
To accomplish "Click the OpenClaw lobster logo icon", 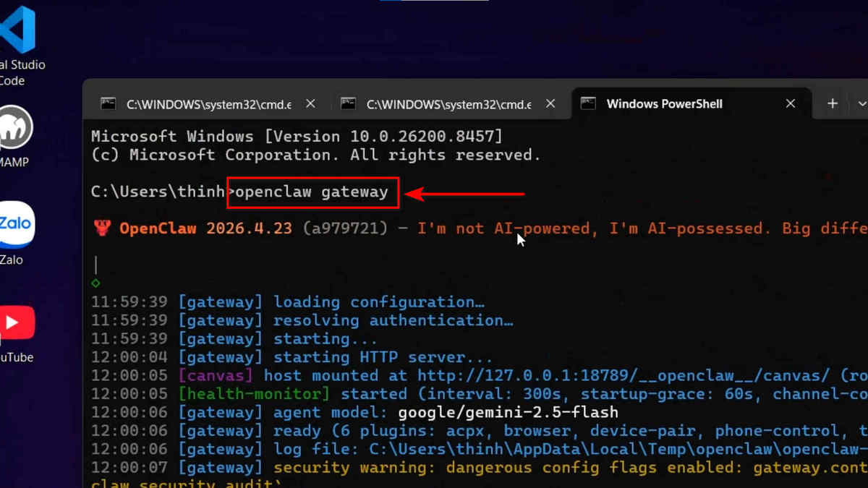I will click(102, 228).
